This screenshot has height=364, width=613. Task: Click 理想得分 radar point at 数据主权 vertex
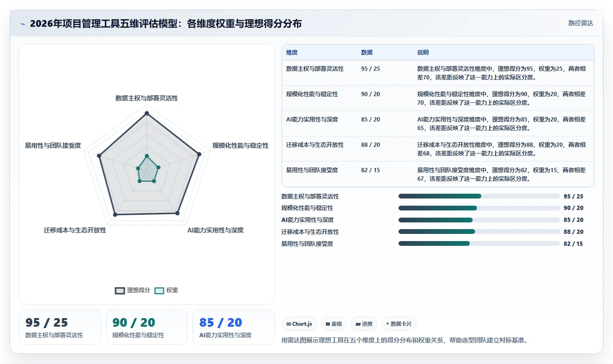[147, 113]
